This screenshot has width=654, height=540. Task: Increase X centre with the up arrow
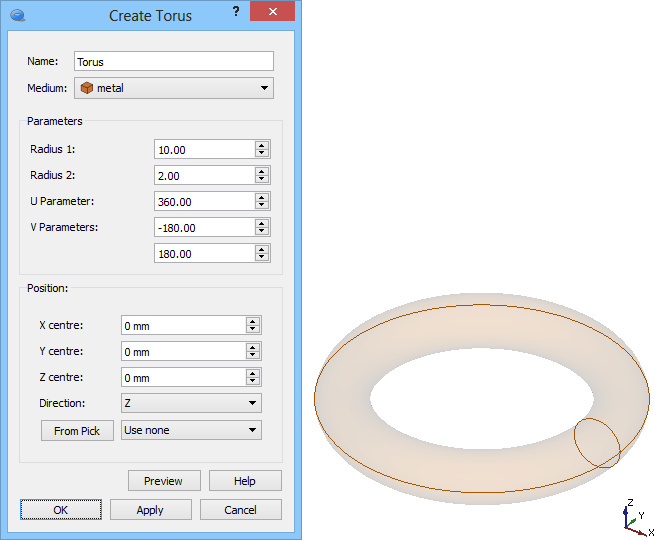pyautogui.click(x=253, y=321)
